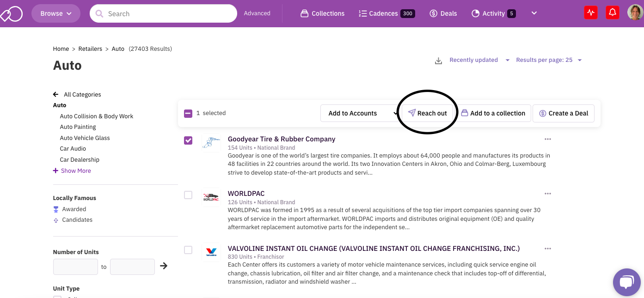
Task: Open the user profile avatar
Action: pos(635,12)
